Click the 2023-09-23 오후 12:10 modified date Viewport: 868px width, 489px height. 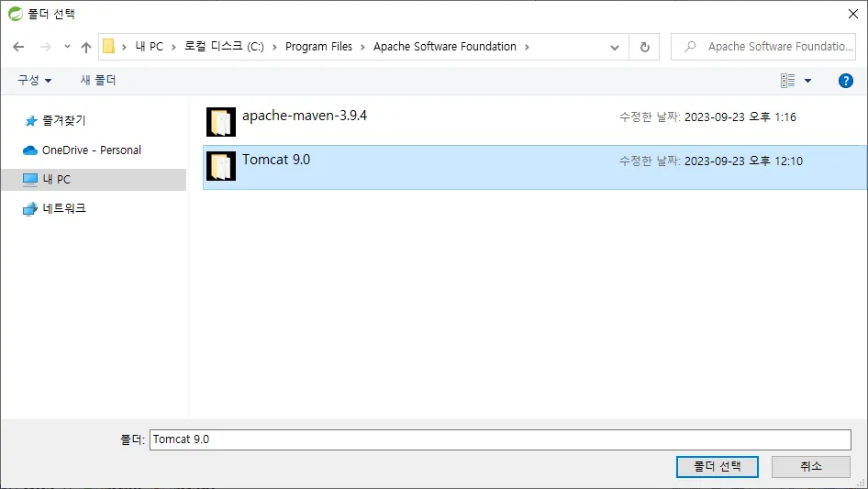pos(743,161)
